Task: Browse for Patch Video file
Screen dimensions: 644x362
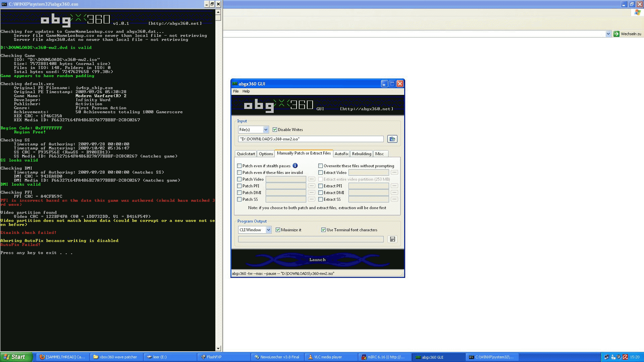Action: (312, 179)
